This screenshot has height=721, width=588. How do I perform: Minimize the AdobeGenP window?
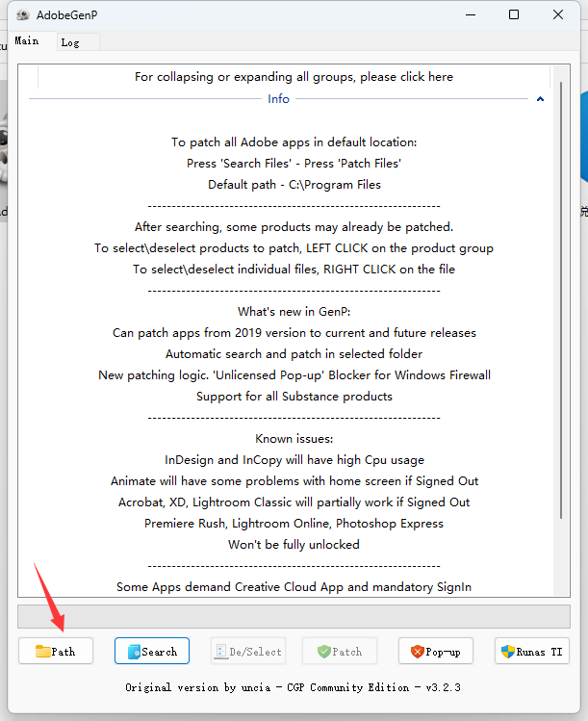471,14
